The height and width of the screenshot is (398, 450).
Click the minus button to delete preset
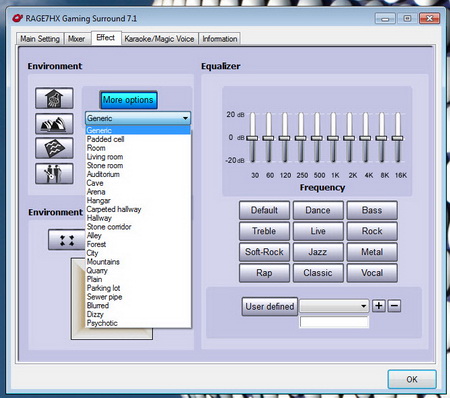pos(394,306)
